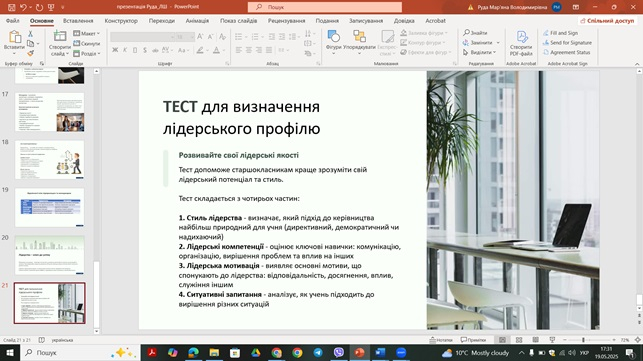This screenshot has width=643, height=361.
Task: Open font name combo box
Action: click(x=143, y=37)
